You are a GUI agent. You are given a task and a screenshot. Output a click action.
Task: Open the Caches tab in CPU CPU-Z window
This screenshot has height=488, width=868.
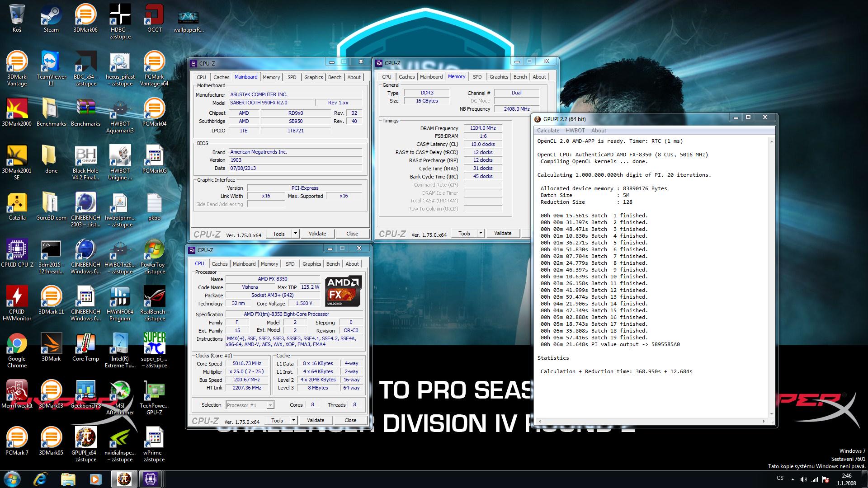219,264
